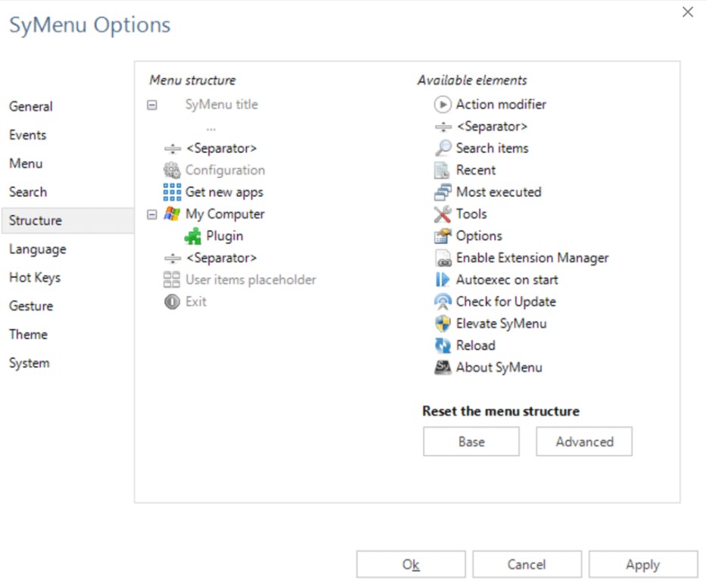Confirm changes with the Ok button
This screenshot has height=588, width=707.
pos(411,564)
